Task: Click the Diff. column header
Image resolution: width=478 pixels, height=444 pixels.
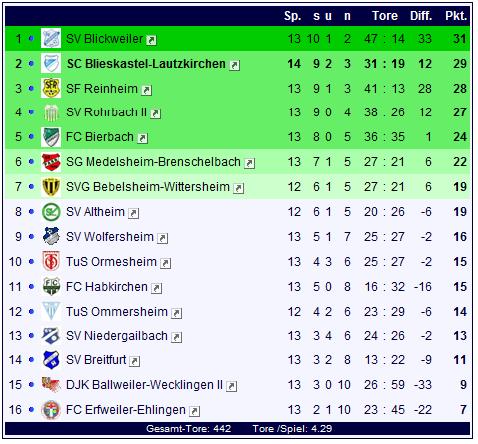Action: [421, 16]
